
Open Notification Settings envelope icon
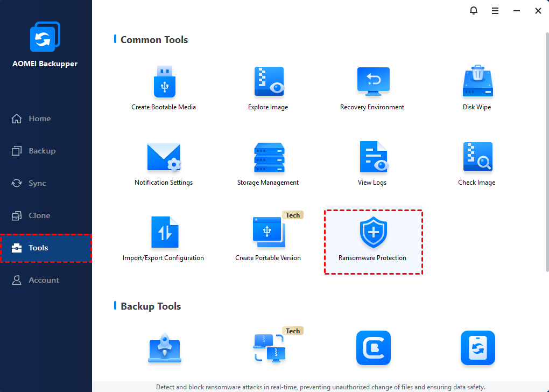[164, 158]
